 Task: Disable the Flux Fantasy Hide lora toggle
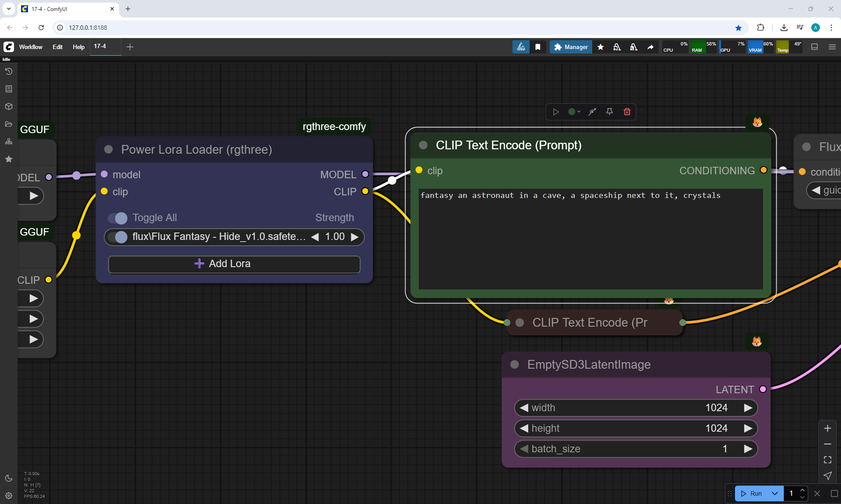click(118, 237)
